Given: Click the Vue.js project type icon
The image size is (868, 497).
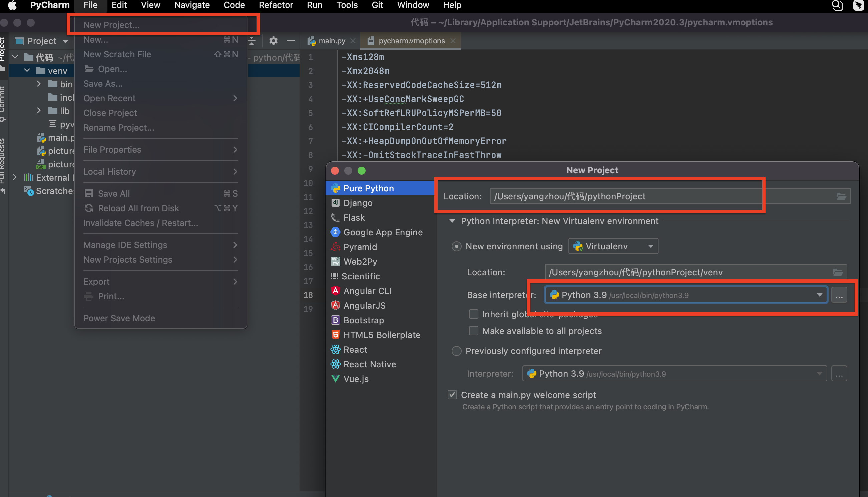Looking at the screenshot, I should 336,379.
